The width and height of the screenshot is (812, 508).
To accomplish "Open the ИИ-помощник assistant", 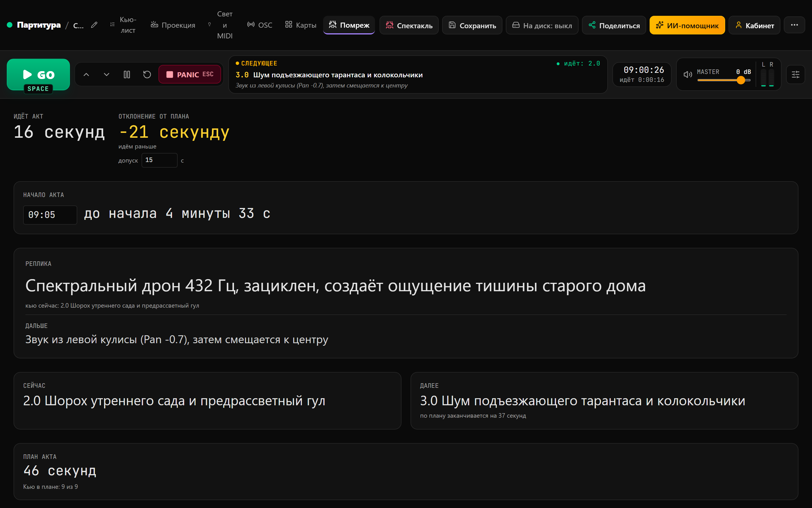I will [x=687, y=25].
